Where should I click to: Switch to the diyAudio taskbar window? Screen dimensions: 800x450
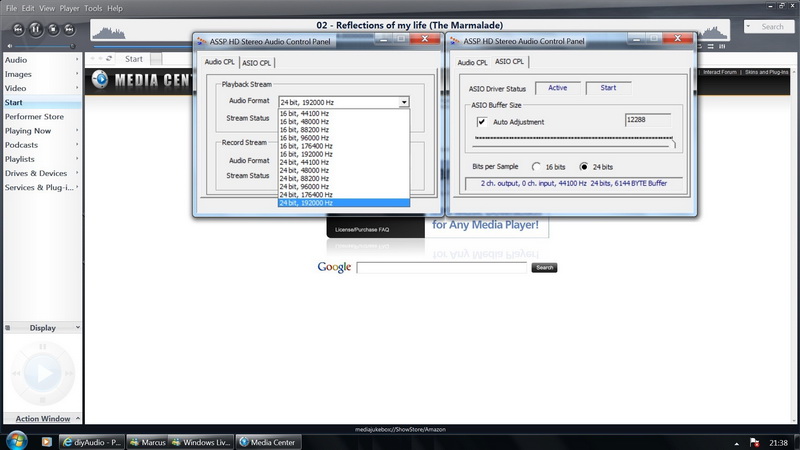(x=92, y=442)
